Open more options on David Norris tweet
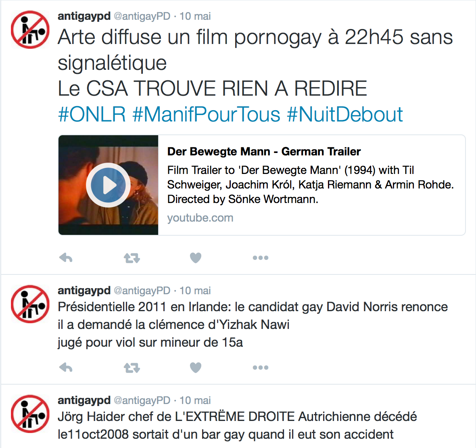Screen dimensions: 476x448 (x=261, y=368)
